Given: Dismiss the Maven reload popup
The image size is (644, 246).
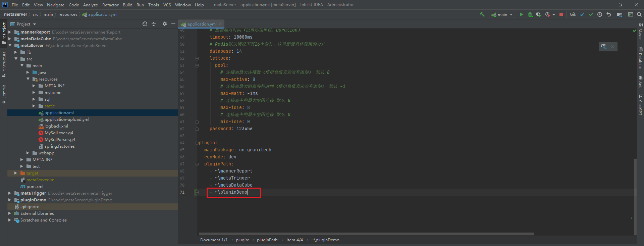Looking at the screenshot, I should coord(612,47).
